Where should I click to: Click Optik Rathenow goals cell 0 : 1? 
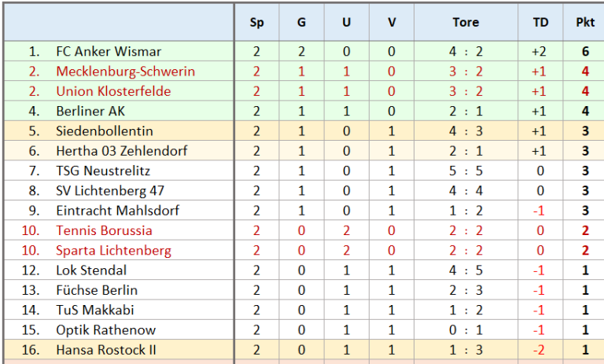click(466, 330)
